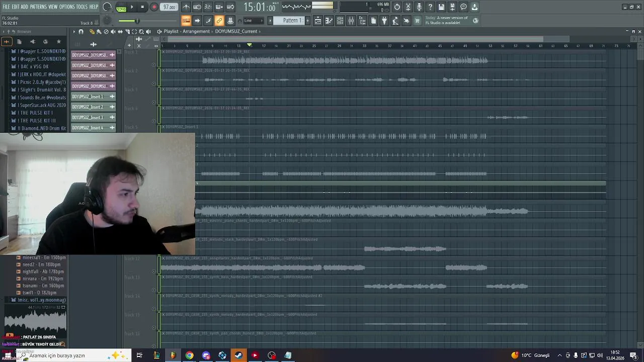The width and height of the screenshot is (644, 362).
Task: Open the Mixer view icon
Action: pos(351,21)
